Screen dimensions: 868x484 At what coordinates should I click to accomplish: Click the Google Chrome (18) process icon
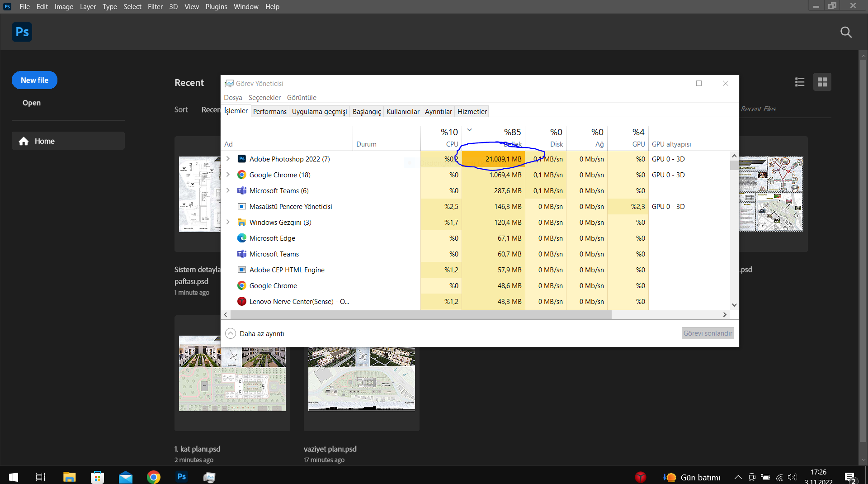pyautogui.click(x=242, y=175)
